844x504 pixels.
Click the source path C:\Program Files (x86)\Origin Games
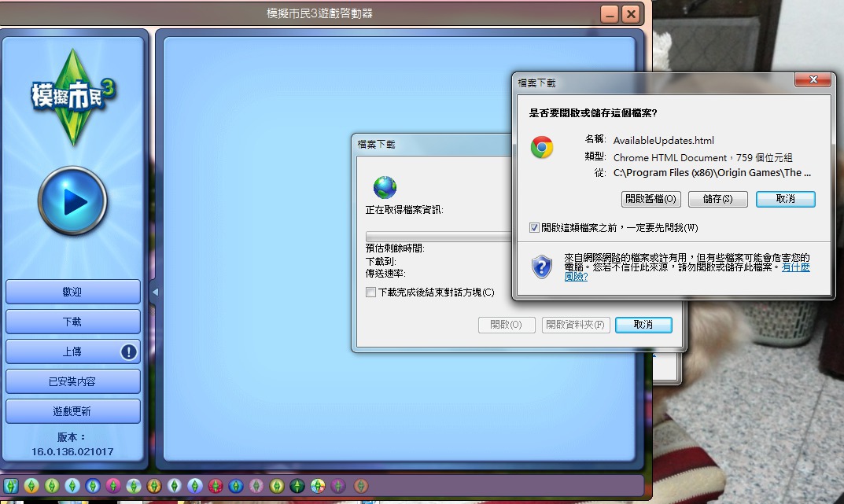(x=712, y=173)
